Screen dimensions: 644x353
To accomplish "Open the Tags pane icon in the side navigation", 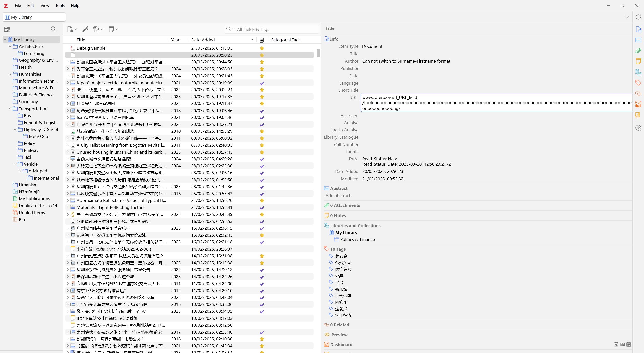I will point(638,83).
